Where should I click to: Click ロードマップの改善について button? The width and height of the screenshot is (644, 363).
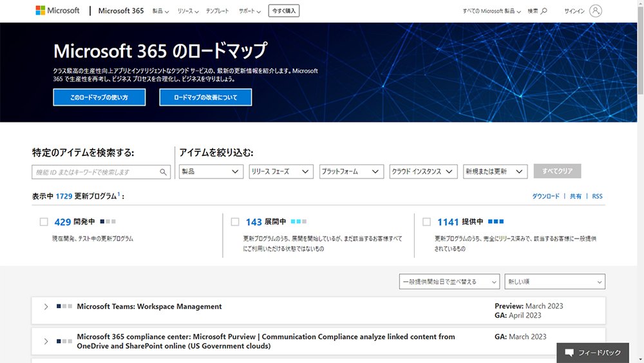tap(205, 97)
